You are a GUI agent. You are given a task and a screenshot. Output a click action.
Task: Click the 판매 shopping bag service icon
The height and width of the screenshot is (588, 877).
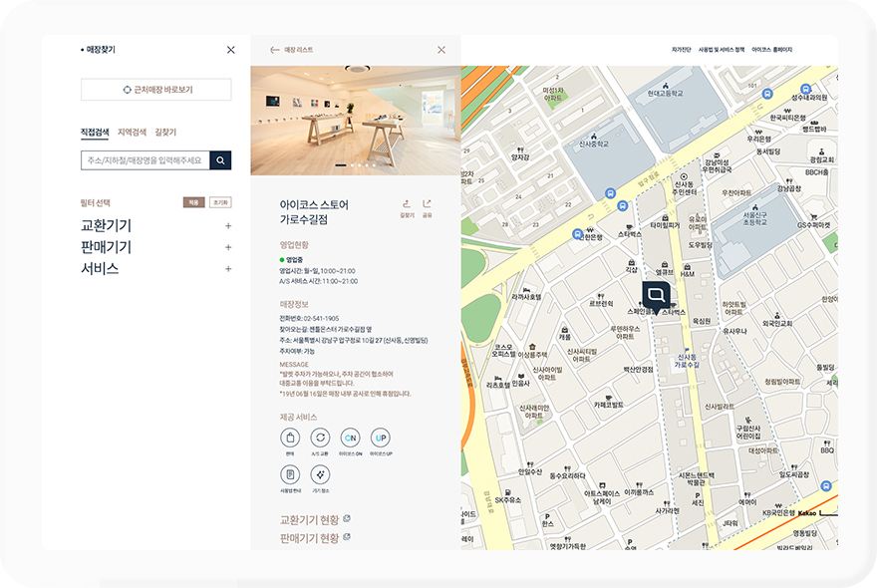[x=290, y=438]
